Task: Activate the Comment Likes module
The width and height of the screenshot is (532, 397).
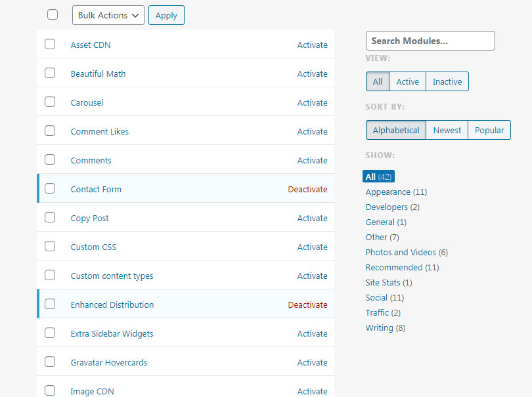Action: 312,131
